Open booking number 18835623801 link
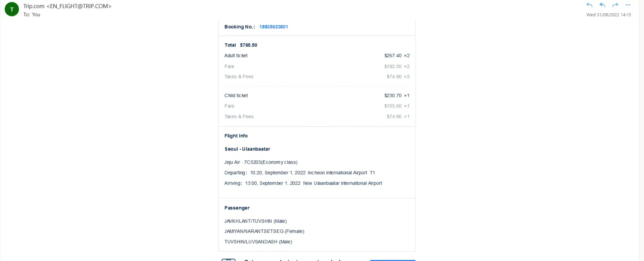Viewport: 644px width, 261px height. click(x=273, y=27)
